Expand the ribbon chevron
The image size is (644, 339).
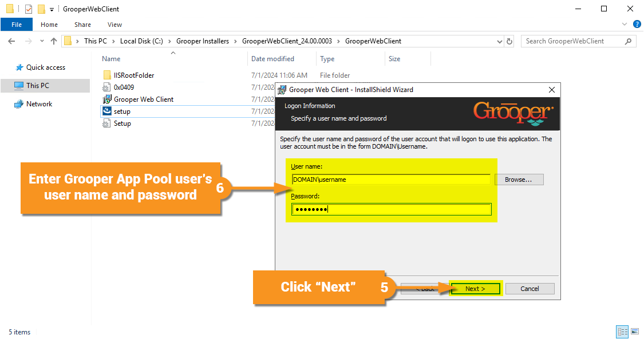click(625, 24)
